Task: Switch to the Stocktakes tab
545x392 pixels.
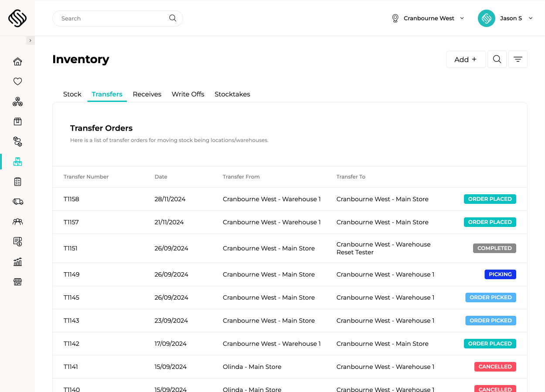Action: click(x=232, y=94)
